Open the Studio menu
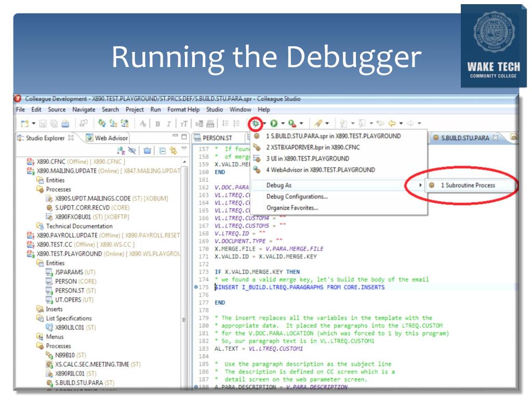 point(215,110)
